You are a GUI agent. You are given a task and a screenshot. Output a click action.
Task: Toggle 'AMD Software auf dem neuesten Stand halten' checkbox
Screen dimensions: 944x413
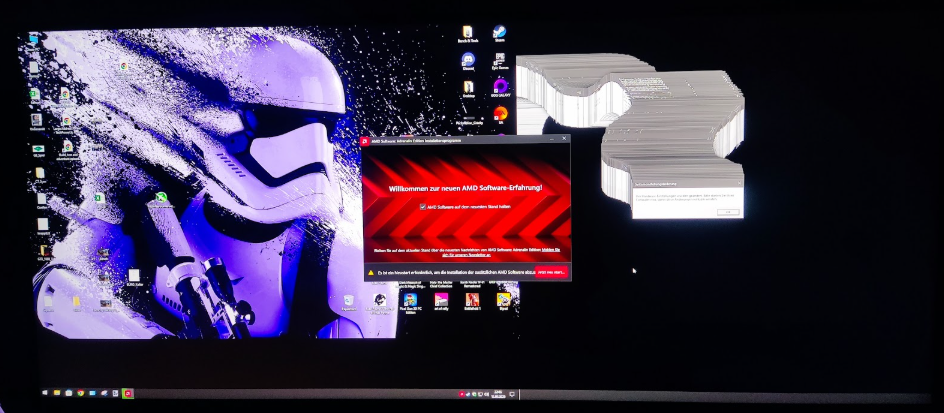(x=423, y=206)
